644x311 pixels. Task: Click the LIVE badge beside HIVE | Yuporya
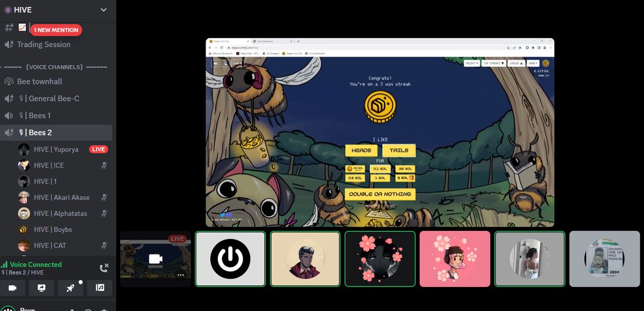[x=99, y=149]
